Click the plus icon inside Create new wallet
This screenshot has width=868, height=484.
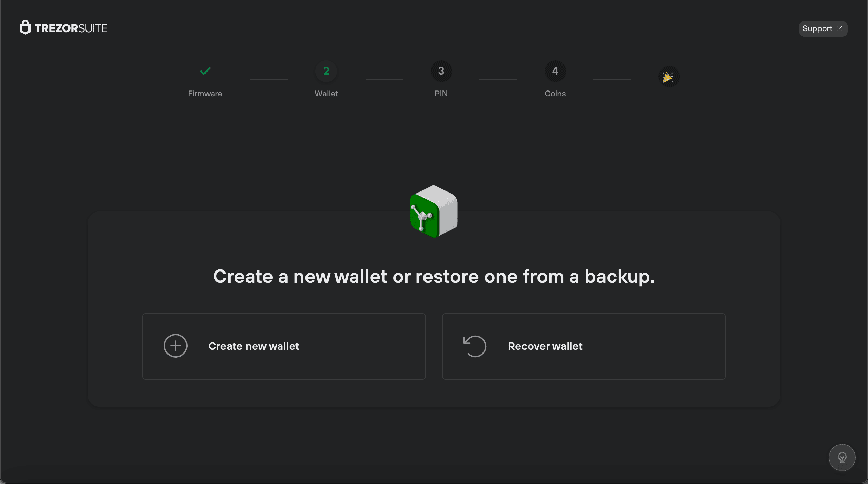click(x=176, y=346)
